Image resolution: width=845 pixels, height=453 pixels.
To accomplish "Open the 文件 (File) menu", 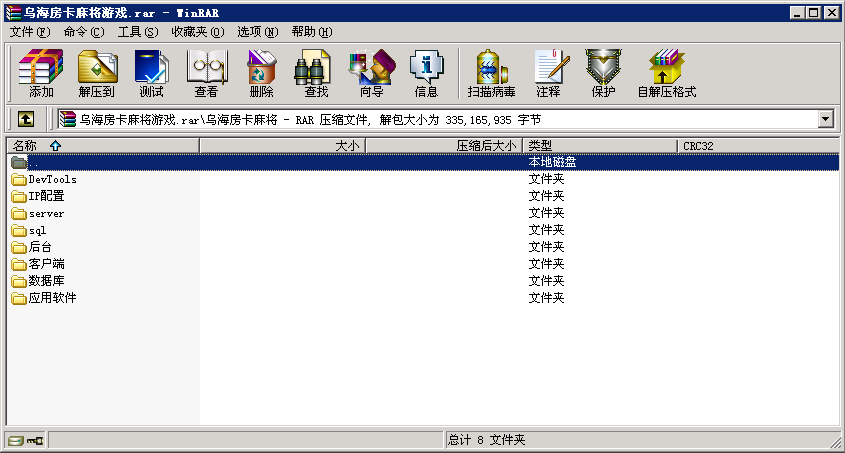I will click(29, 32).
